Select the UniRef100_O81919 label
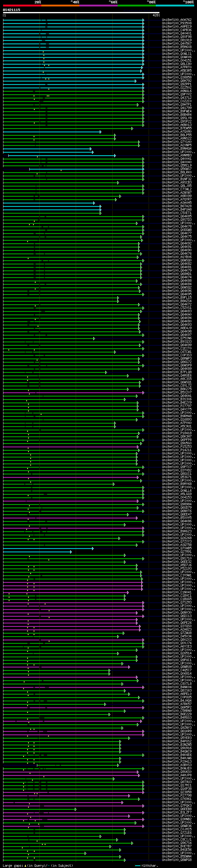Image resolution: width=197 pixels, height=868 pixels. [177, 40]
